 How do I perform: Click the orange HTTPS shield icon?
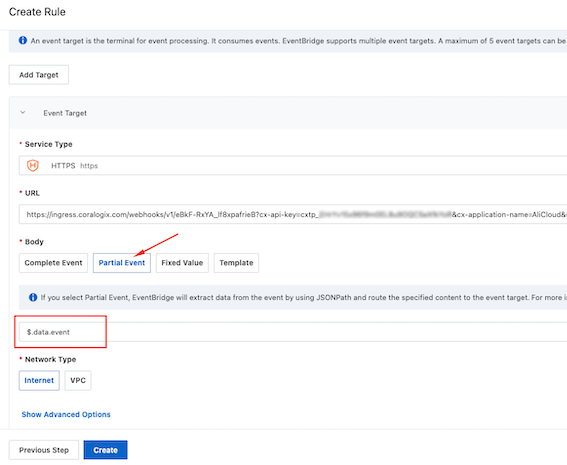coord(33,166)
